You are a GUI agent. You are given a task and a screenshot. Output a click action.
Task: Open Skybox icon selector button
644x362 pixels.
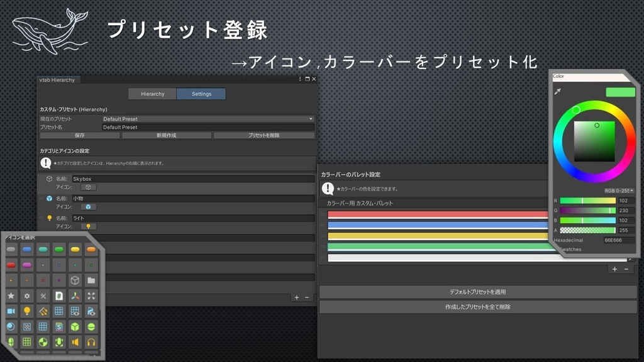tap(88, 187)
